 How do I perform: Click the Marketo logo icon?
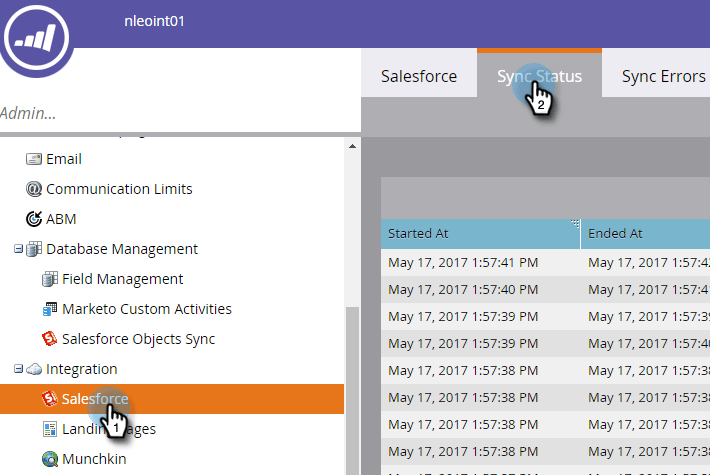(36, 37)
